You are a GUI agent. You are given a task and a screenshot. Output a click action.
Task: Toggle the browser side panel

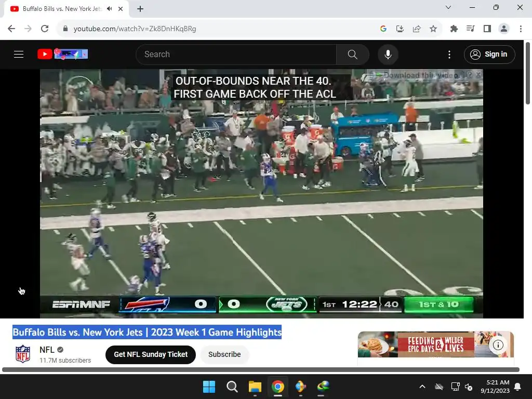coord(487,29)
